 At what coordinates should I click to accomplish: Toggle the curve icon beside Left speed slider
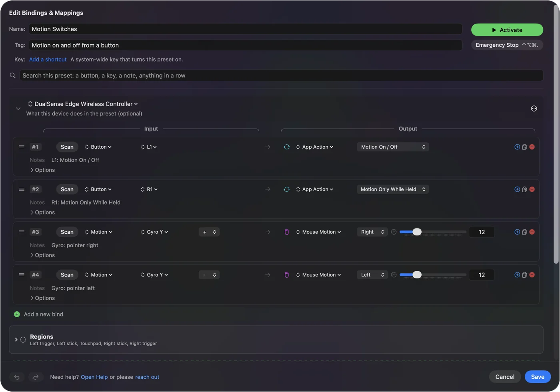pyautogui.click(x=394, y=275)
